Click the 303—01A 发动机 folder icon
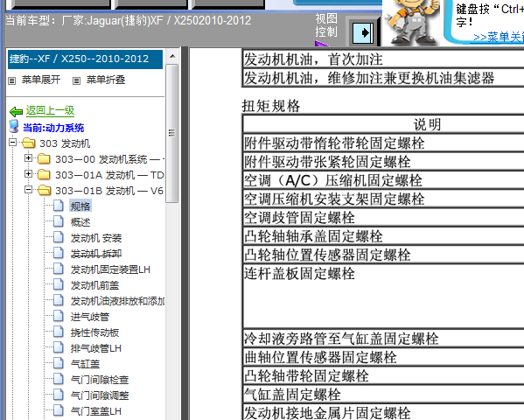Image resolution: width=524 pixels, height=420 pixels. (44, 174)
